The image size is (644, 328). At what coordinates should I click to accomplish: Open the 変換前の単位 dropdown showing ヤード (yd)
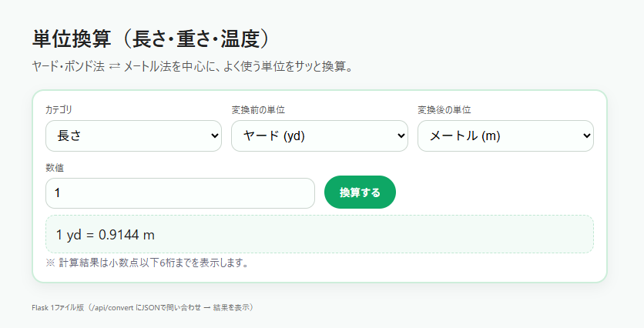click(320, 136)
